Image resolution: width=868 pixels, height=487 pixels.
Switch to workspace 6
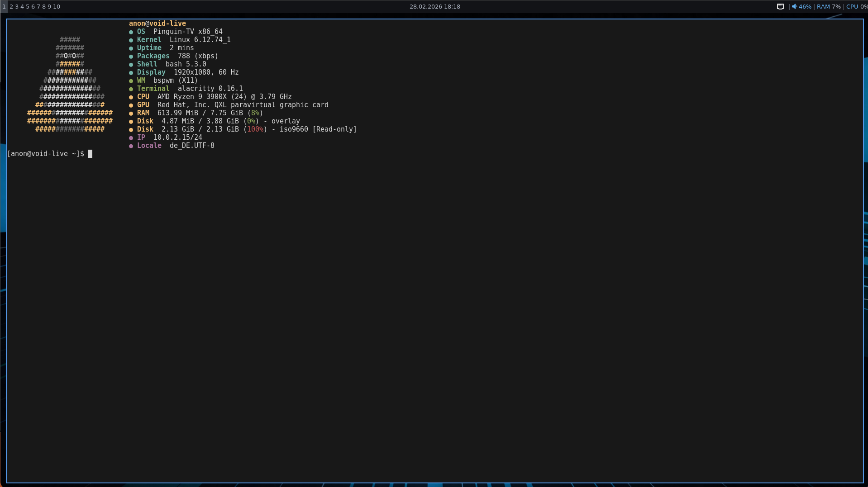point(33,7)
